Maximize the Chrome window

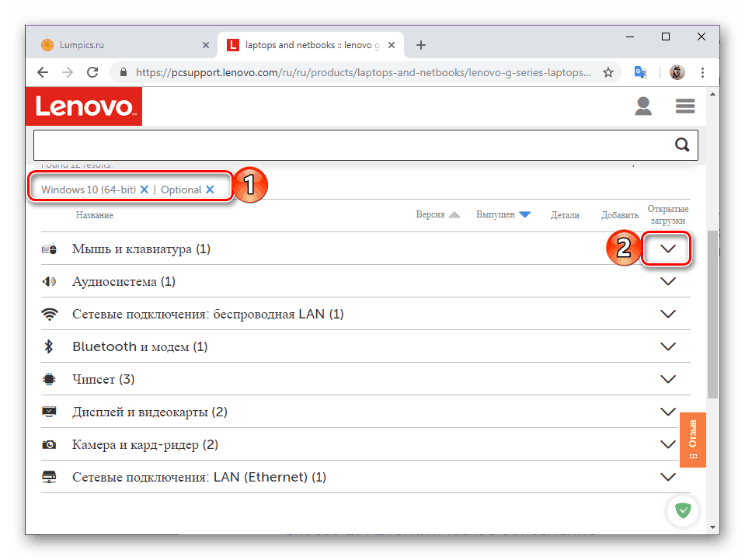tap(666, 37)
